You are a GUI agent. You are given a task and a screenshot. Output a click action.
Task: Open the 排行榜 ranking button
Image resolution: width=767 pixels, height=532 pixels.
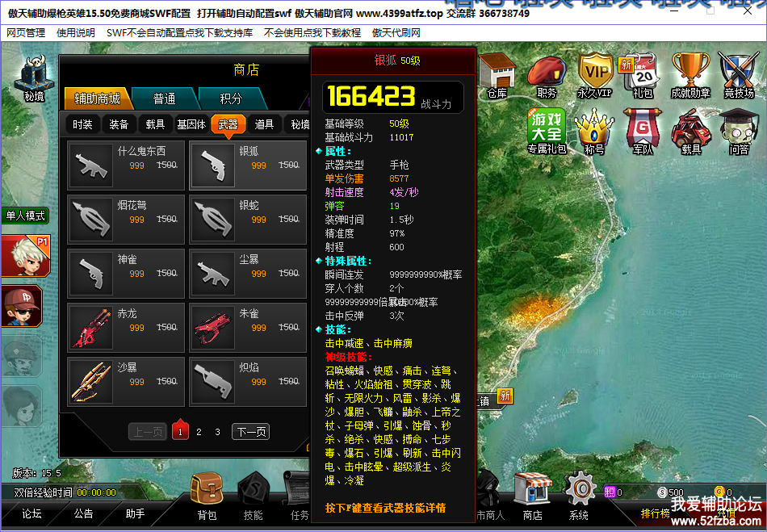[656, 513]
